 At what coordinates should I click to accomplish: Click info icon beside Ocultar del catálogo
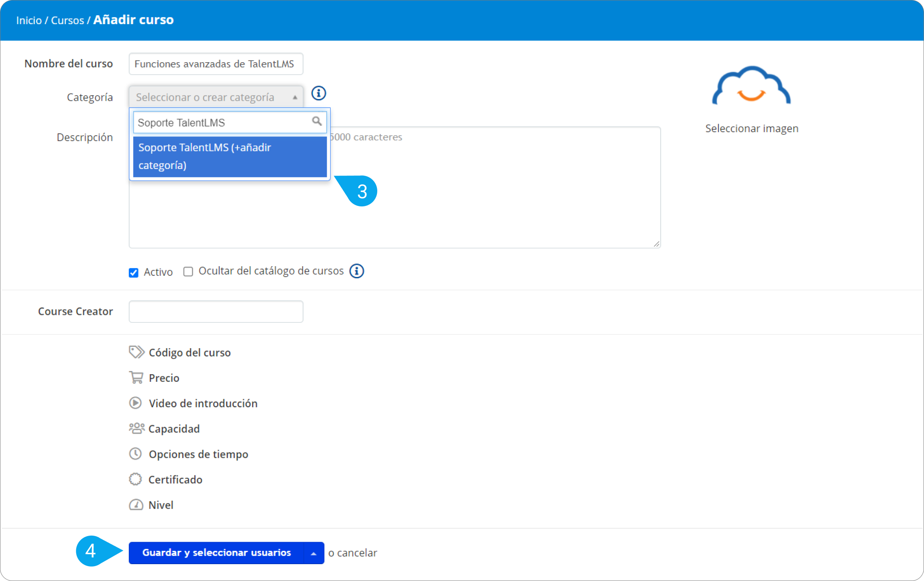click(356, 271)
